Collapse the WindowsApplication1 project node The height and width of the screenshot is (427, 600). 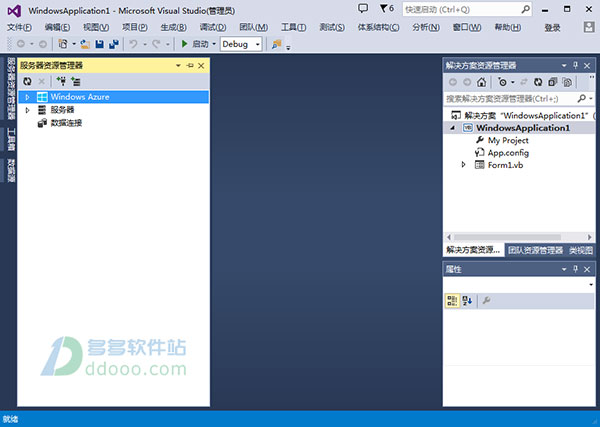click(x=453, y=128)
